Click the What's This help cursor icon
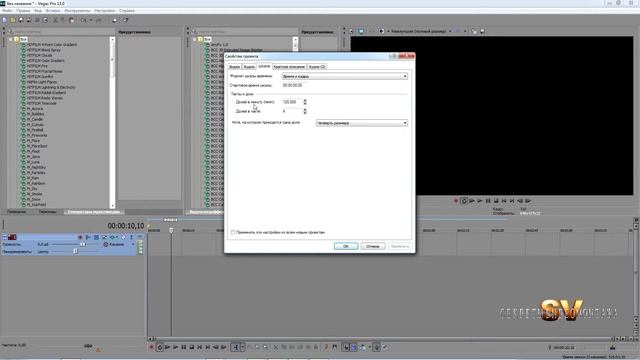The width and height of the screenshot is (640, 360). [x=126, y=20]
